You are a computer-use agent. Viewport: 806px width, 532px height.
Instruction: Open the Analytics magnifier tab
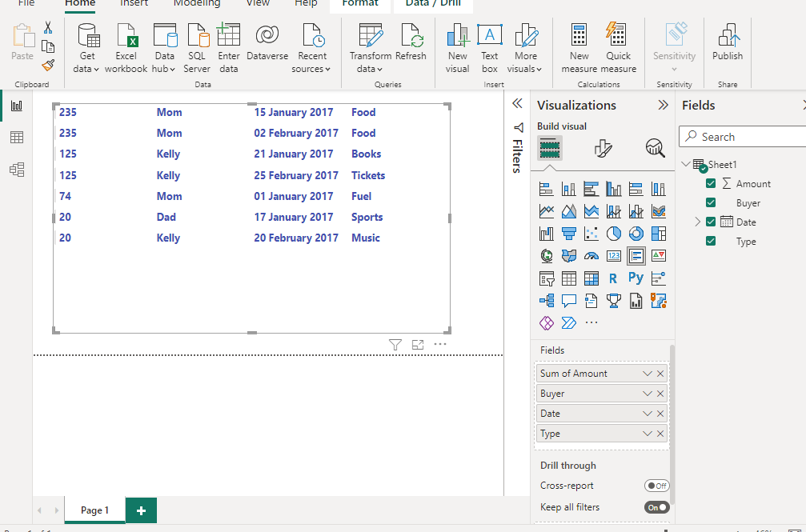[x=655, y=149]
